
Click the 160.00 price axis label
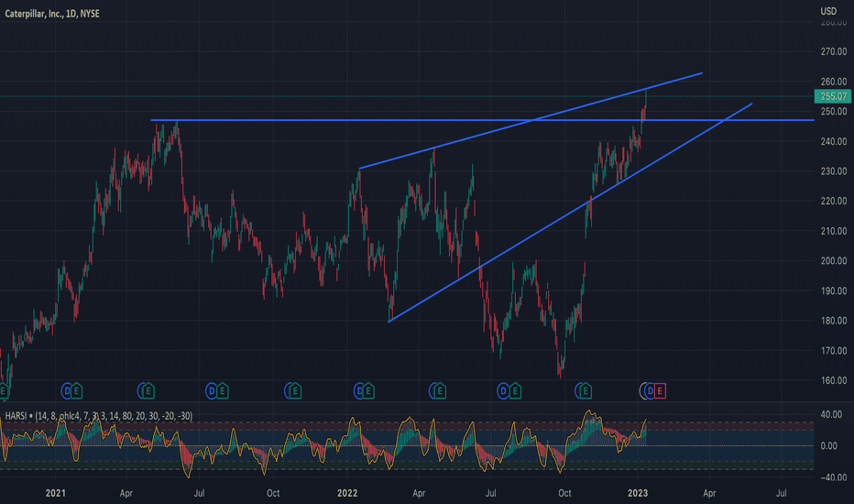(834, 381)
